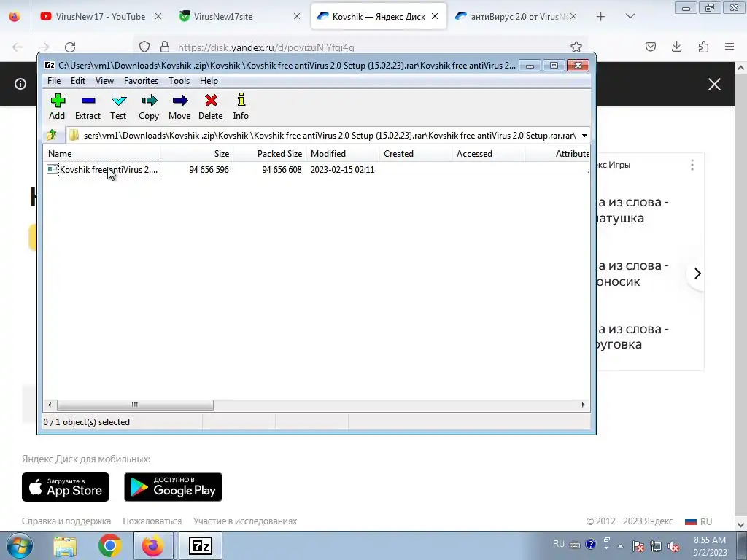Open the File menu
Viewport: 747px width, 560px height.
[54, 81]
